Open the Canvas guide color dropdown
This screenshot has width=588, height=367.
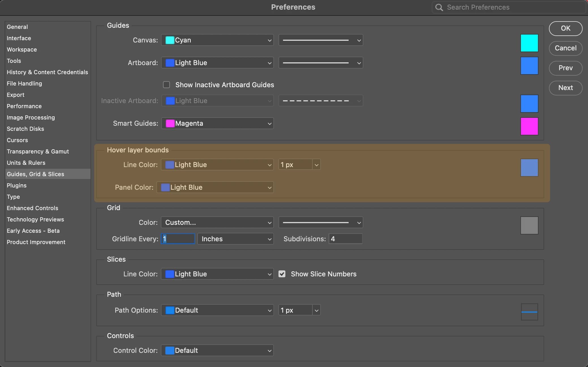(x=217, y=40)
